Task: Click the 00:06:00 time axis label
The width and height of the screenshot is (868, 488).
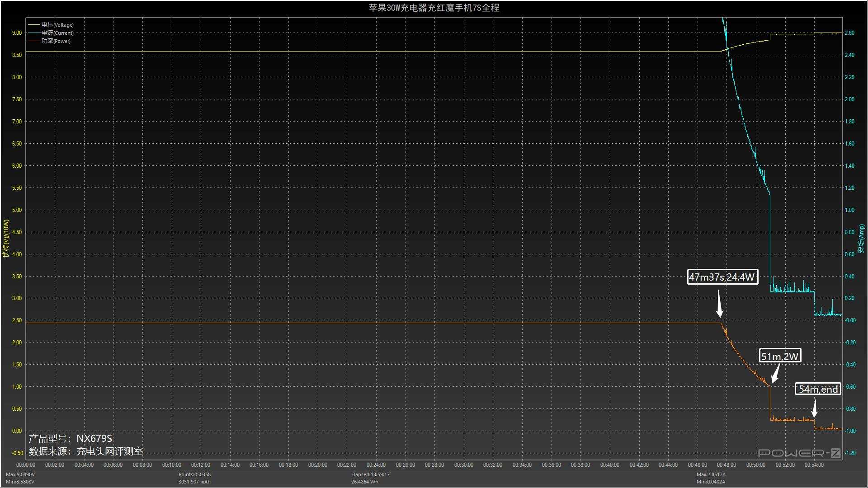Action: tap(113, 465)
